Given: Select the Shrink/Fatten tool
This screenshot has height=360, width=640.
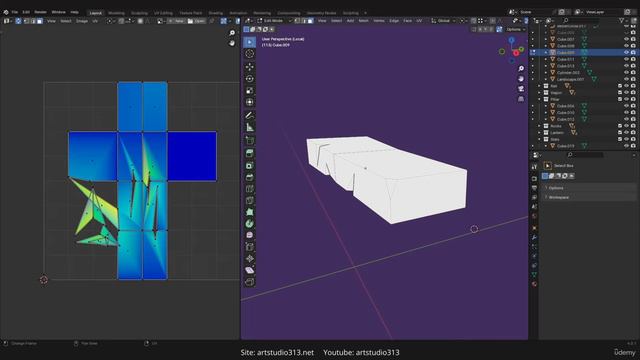Looking at the screenshot, I should click(x=250, y=258).
